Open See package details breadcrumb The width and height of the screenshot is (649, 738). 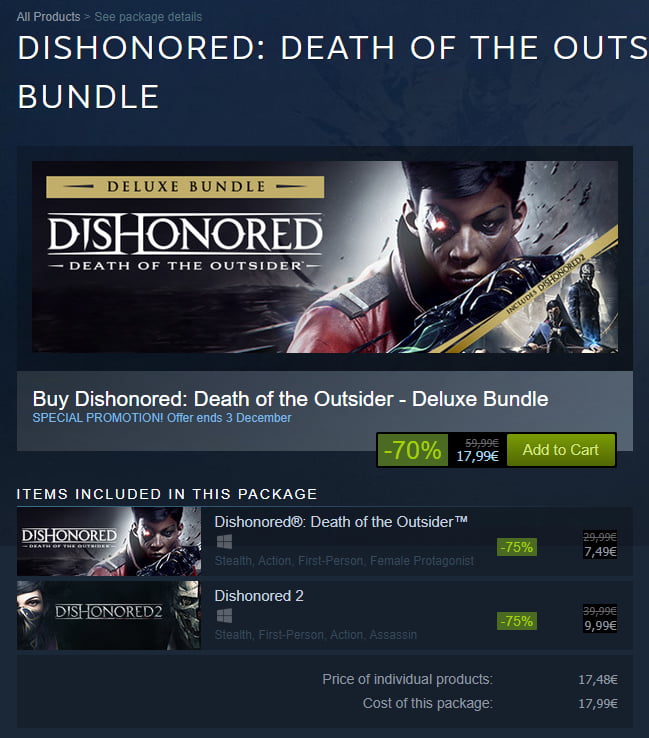point(148,17)
